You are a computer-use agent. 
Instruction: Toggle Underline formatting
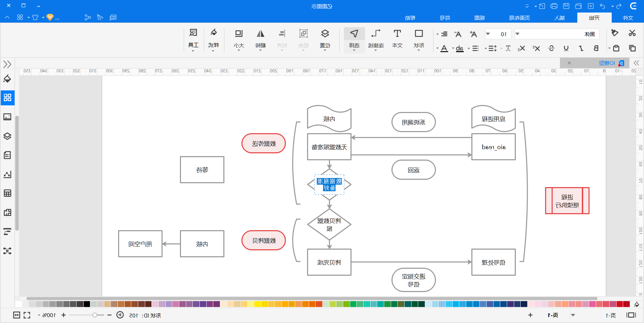566,48
